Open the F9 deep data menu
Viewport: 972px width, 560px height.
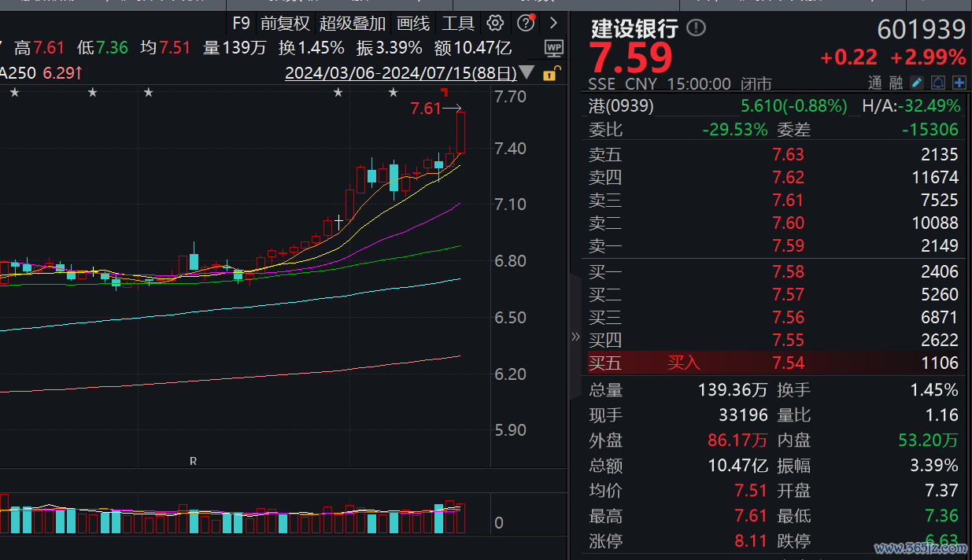241,23
